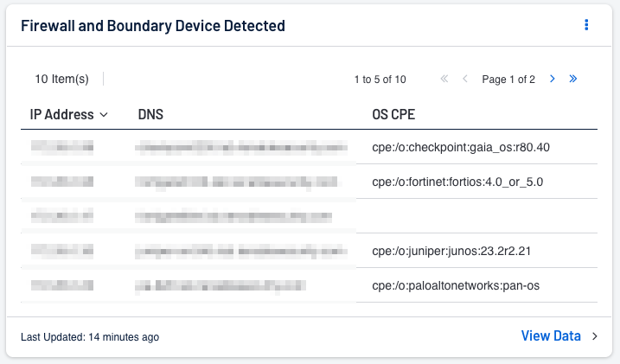Go to the previous page arrow
This screenshot has height=364, width=620.
tap(465, 79)
